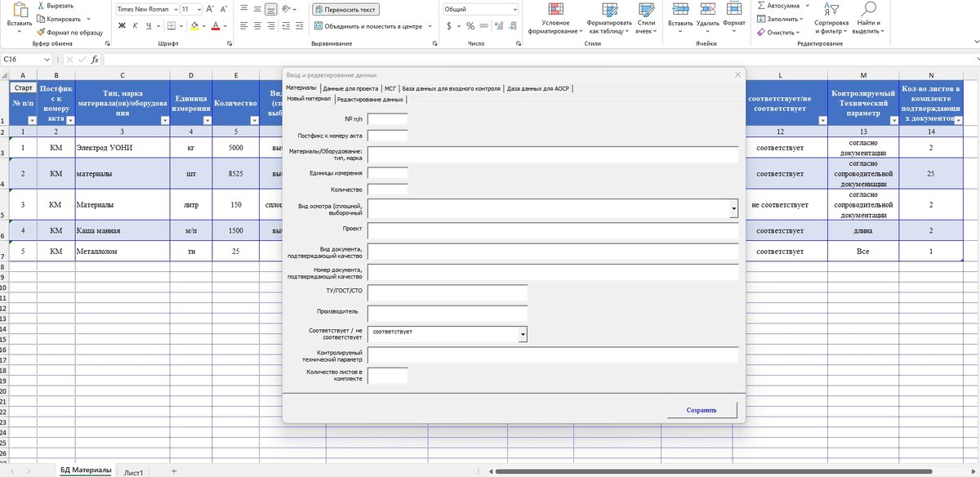Apply the yellow fill color bucket
The width and height of the screenshot is (980, 477).
pyautogui.click(x=195, y=25)
